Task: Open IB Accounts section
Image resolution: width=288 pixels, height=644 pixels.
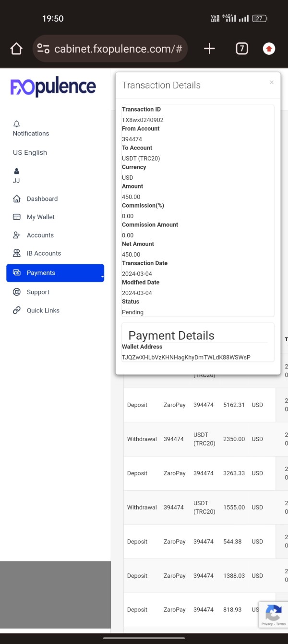Action: (x=44, y=253)
